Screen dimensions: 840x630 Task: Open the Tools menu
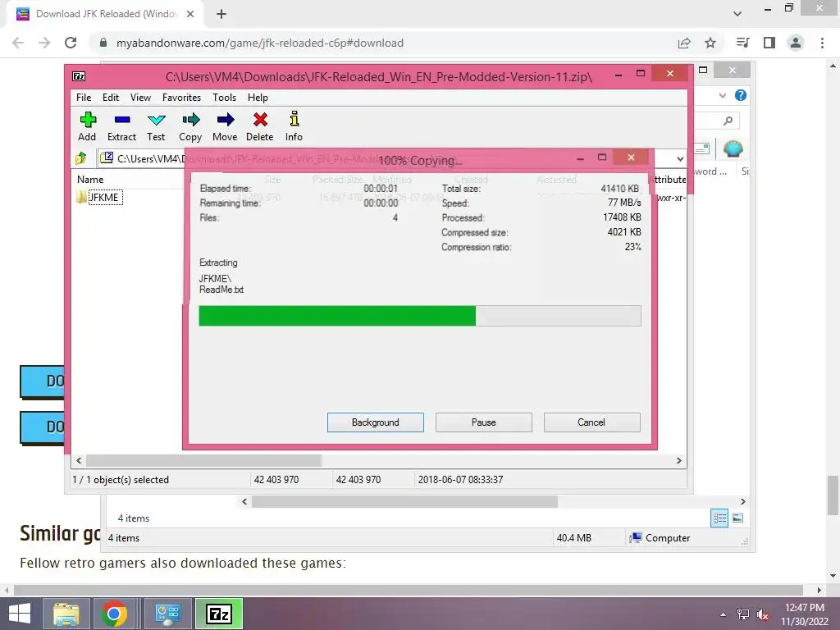click(x=224, y=98)
